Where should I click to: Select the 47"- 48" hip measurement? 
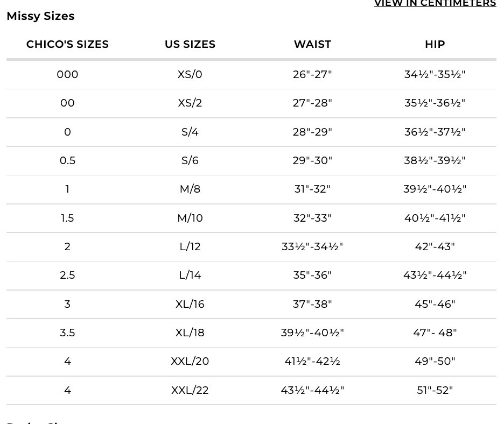[x=435, y=333]
